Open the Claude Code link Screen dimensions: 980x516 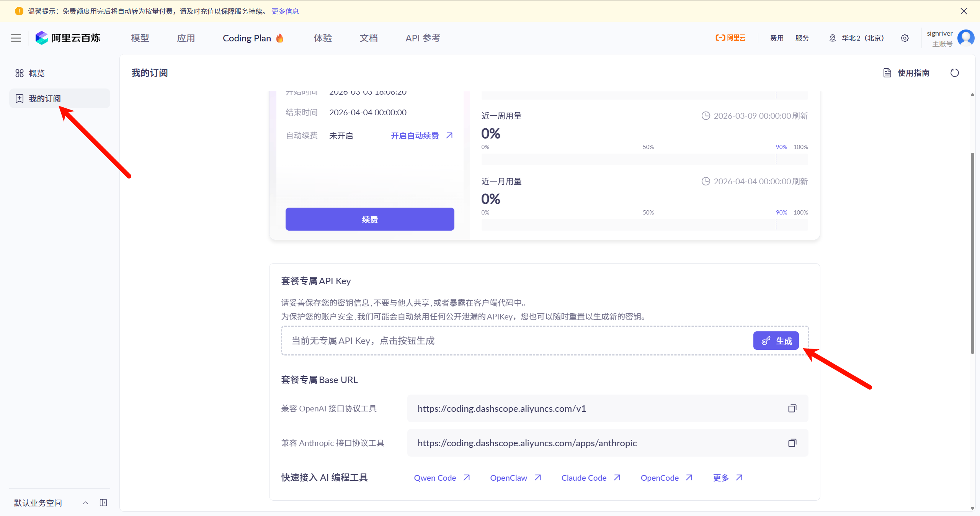point(591,478)
